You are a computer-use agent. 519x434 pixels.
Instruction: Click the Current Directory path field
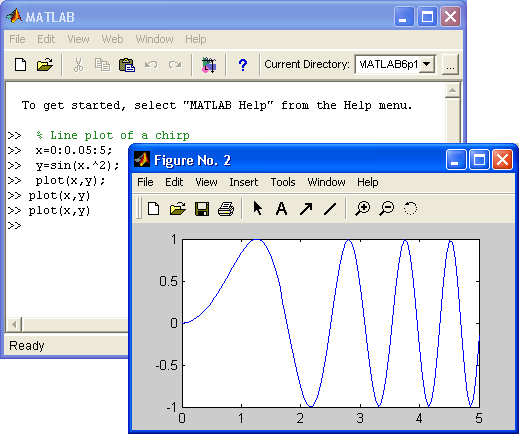coord(388,64)
